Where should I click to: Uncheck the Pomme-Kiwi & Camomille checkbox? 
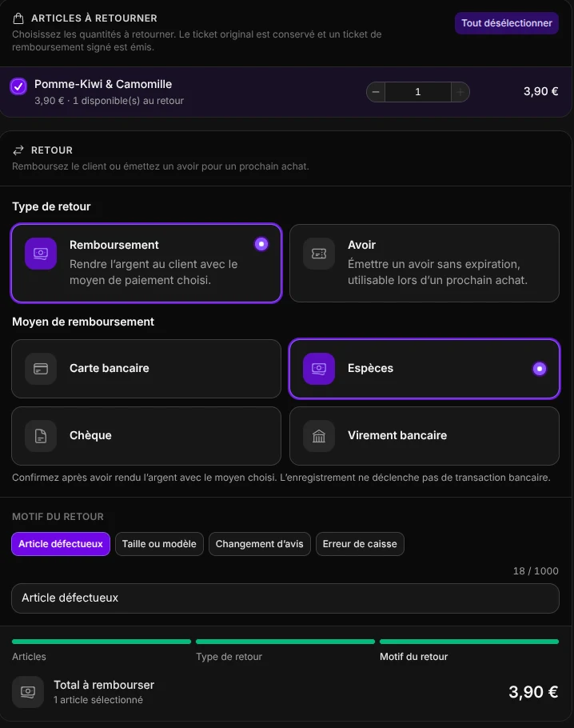click(x=18, y=86)
